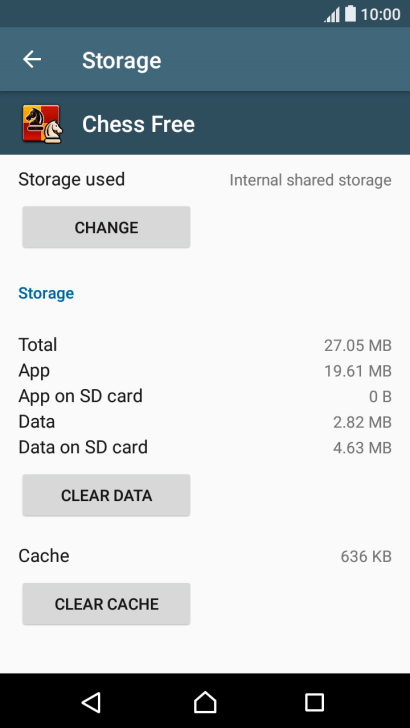Tap the 10:00 clock in status bar
Screen dimensions: 410x728
[x=380, y=15]
